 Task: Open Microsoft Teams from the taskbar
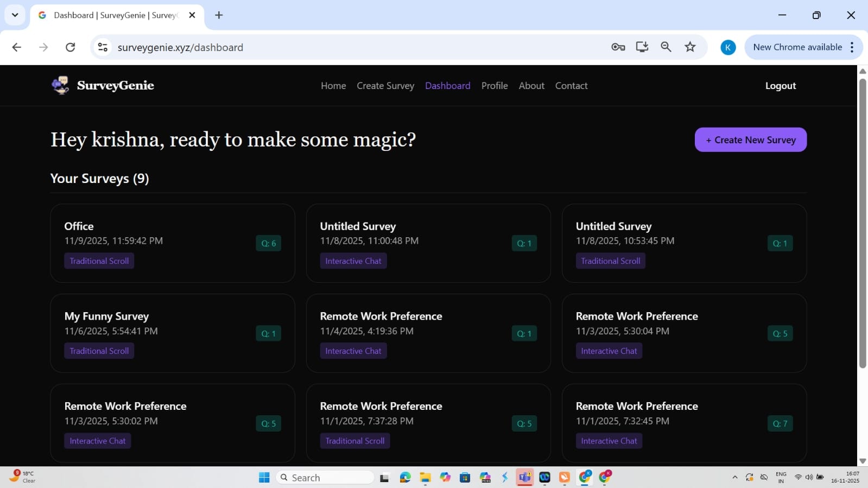(524, 478)
